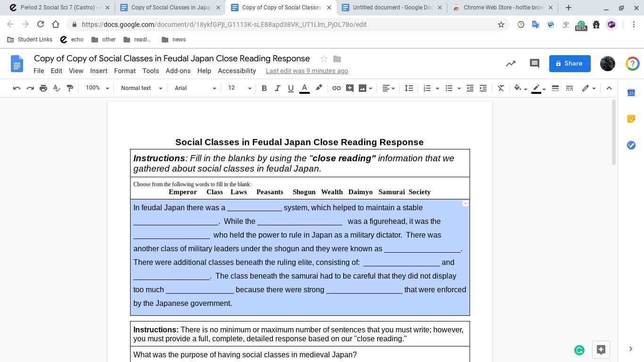Open the table border color picker
The width and height of the screenshot is (644, 362).
point(538,88)
